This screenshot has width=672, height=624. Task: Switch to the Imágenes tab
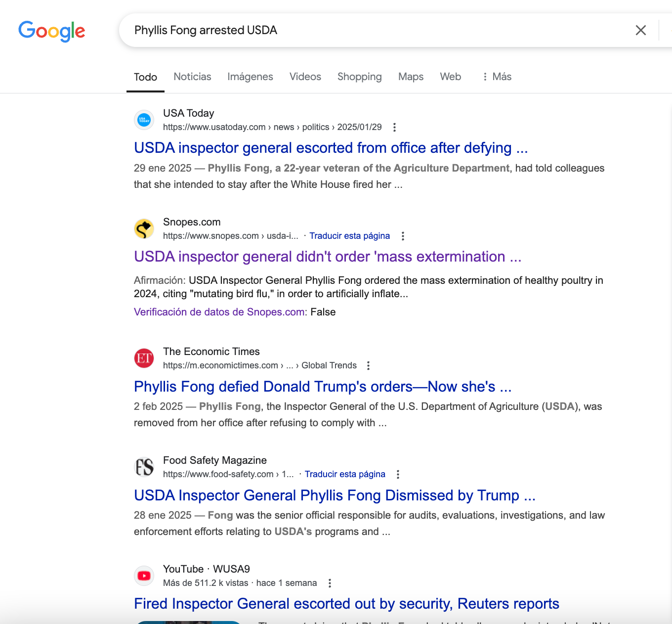250,77
